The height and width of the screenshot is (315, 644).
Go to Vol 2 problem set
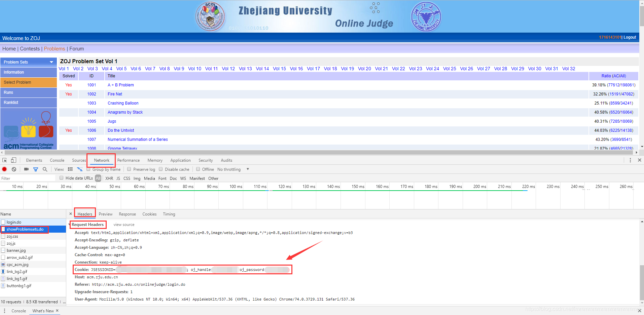(78, 69)
